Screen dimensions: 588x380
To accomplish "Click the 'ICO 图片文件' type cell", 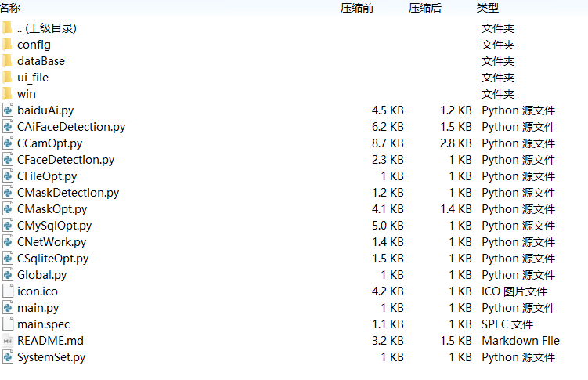I will [x=514, y=291].
